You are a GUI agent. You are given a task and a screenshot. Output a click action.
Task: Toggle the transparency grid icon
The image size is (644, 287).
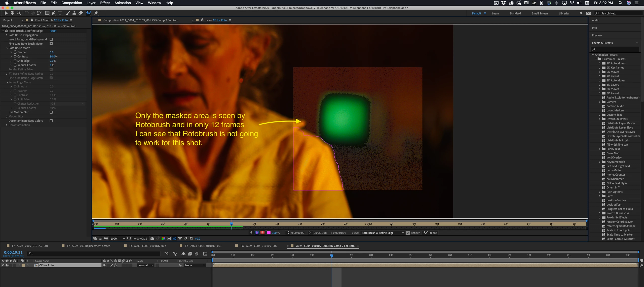tap(174, 238)
